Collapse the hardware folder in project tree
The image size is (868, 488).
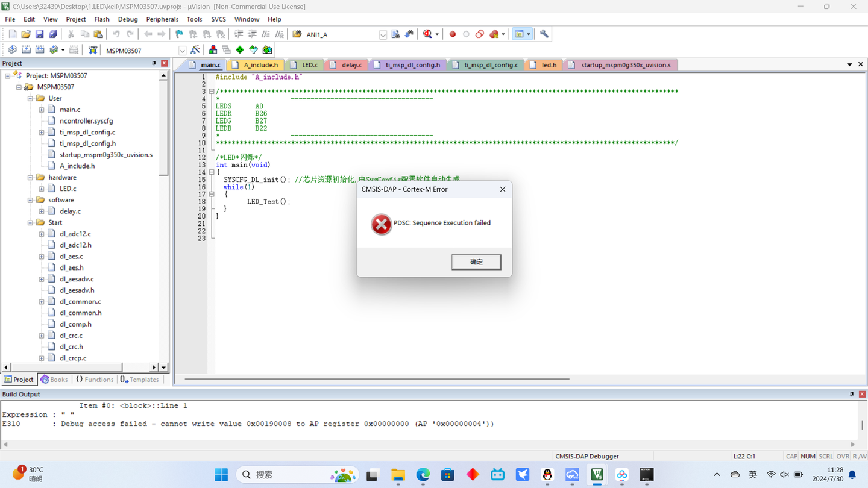tap(30, 178)
